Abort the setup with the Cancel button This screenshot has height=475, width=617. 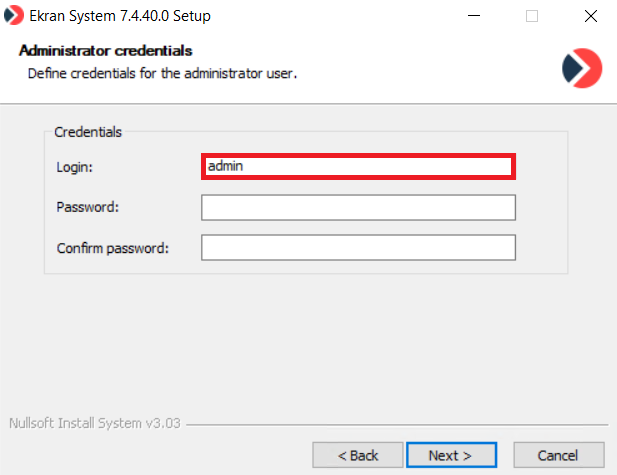[x=558, y=455]
